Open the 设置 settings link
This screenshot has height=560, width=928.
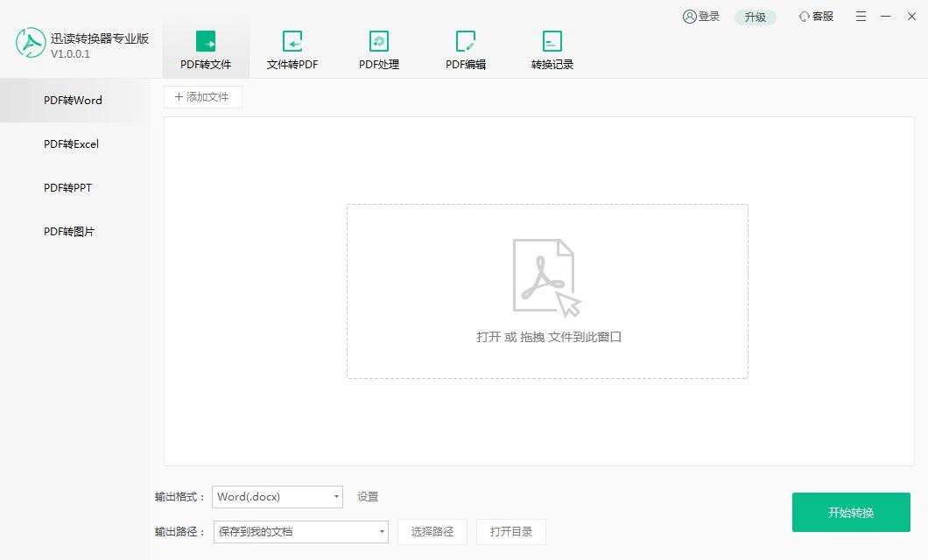pos(367,496)
